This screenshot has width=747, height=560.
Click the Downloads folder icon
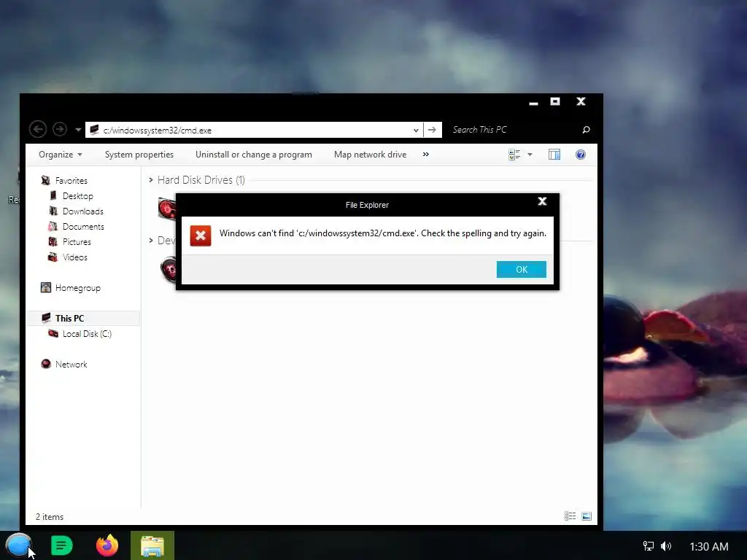pos(53,211)
